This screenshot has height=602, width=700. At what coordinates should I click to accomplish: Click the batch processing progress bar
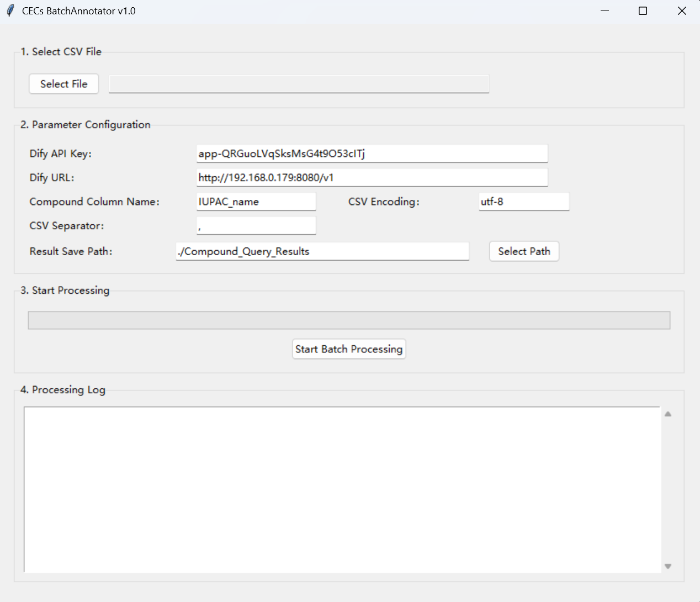pos(349,320)
